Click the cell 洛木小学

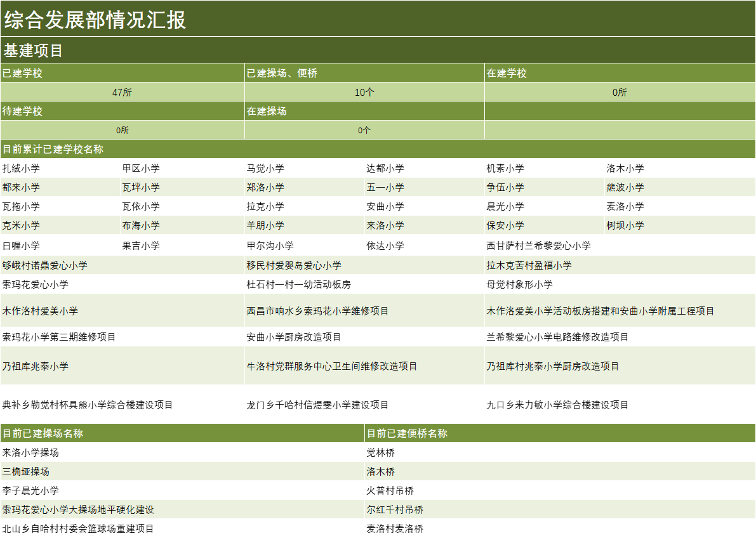click(680, 168)
